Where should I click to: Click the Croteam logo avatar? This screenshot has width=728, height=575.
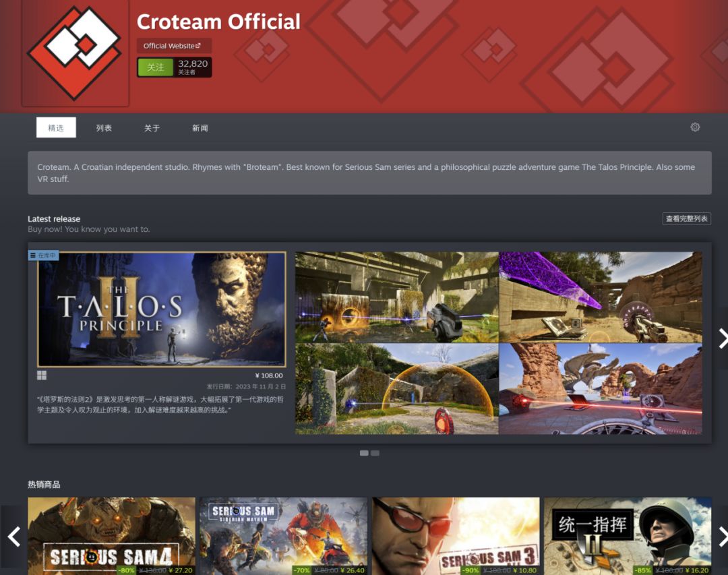click(75, 53)
